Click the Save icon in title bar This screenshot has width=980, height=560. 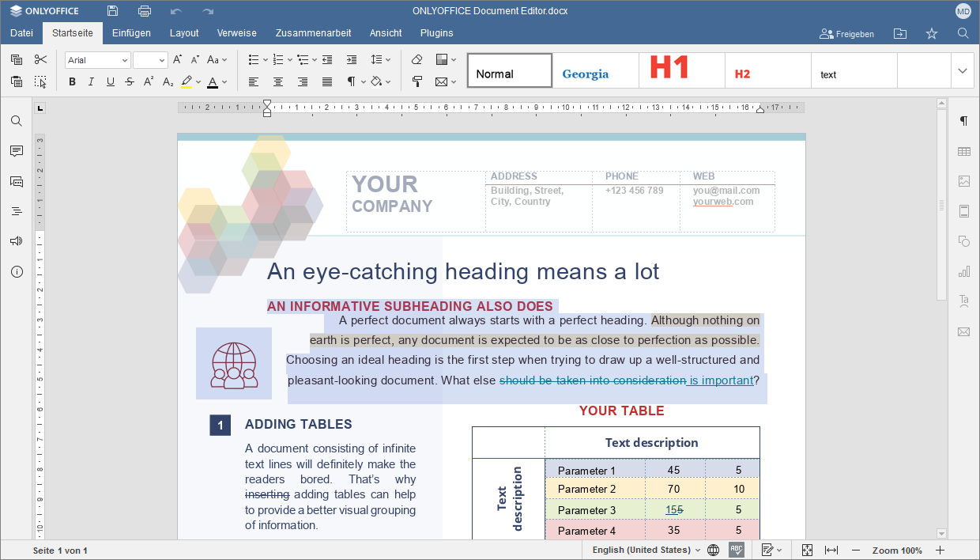[113, 11]
